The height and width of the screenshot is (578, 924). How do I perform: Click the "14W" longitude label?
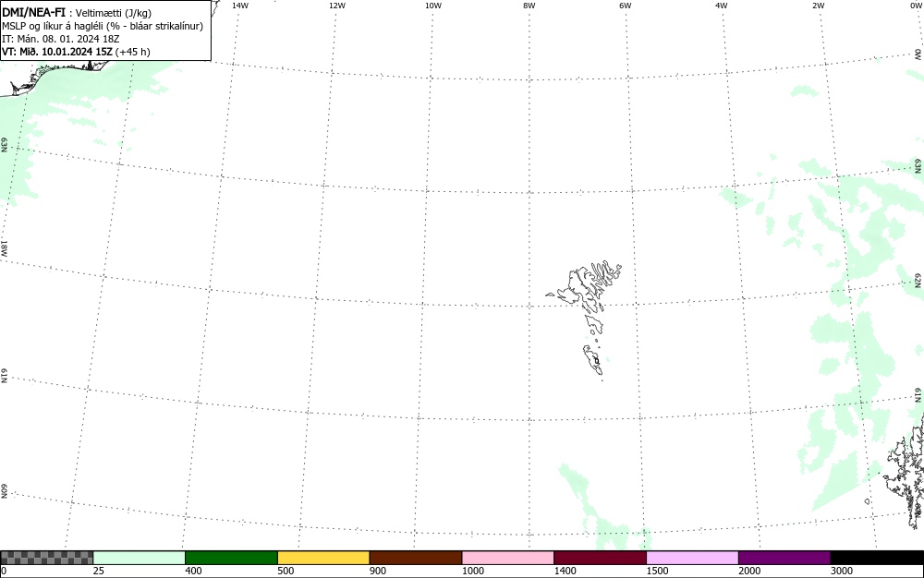[240, 6]
